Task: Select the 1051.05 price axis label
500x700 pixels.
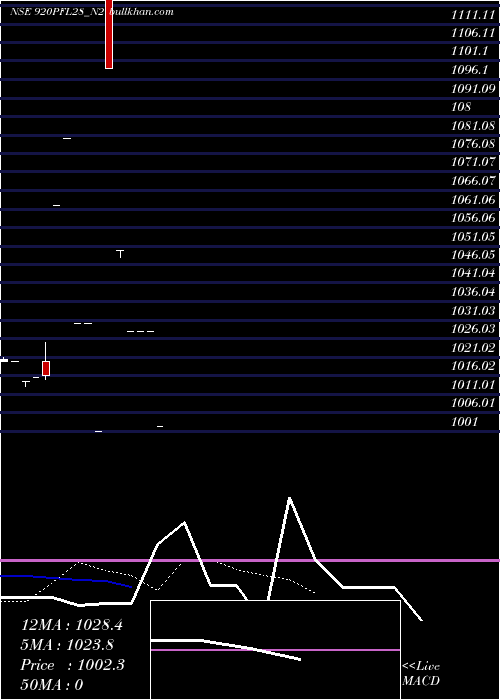Action: click(473, 237)
